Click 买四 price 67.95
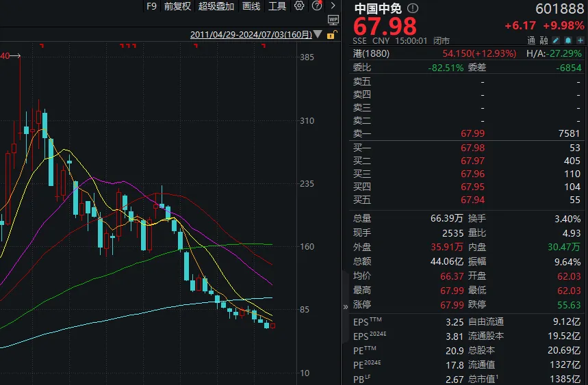Image resolution: width=588 pixels, height=385 pixels. pos(472,187)
